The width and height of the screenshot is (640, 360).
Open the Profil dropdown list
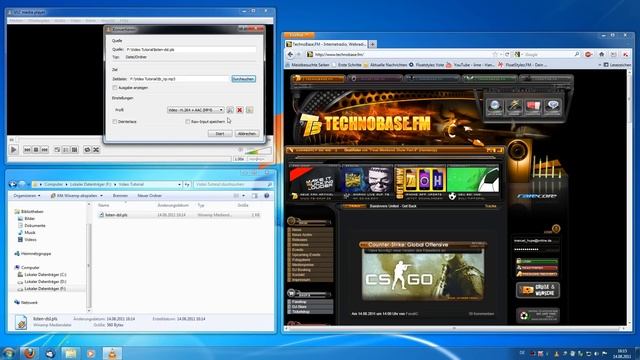(196, 110)
